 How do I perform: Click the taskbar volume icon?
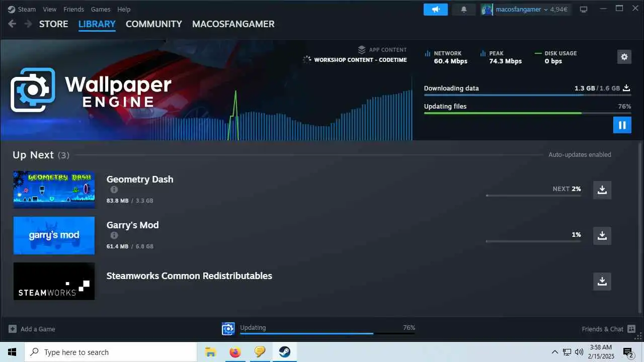click(579, 352)
